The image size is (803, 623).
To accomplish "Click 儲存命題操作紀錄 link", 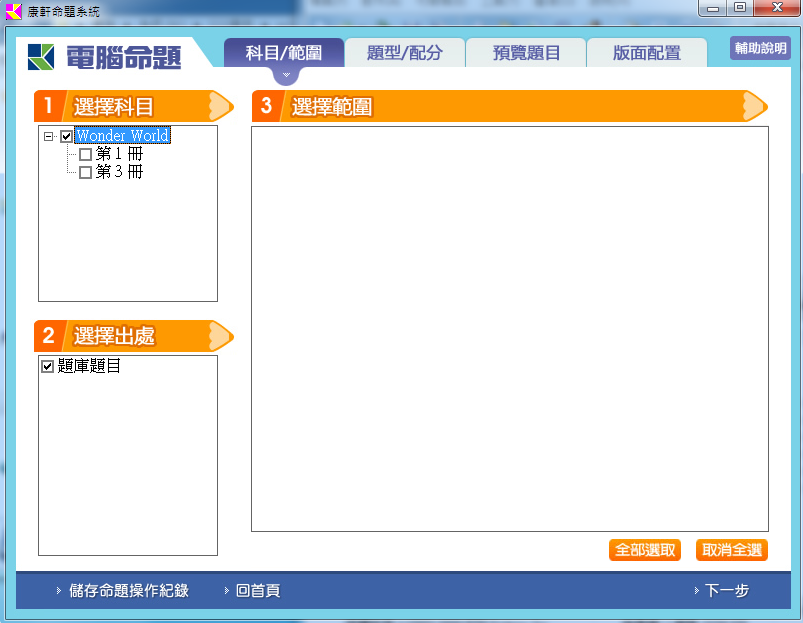I will 129,591.
